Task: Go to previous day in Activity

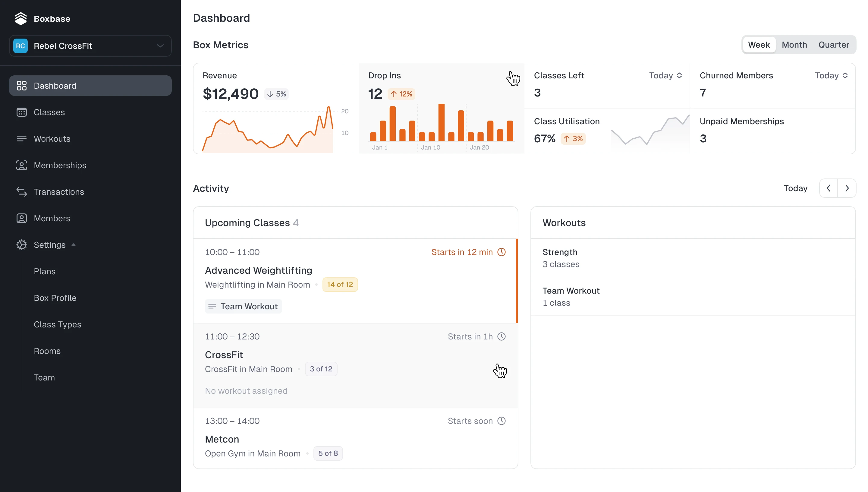Action: pos(828,188)
